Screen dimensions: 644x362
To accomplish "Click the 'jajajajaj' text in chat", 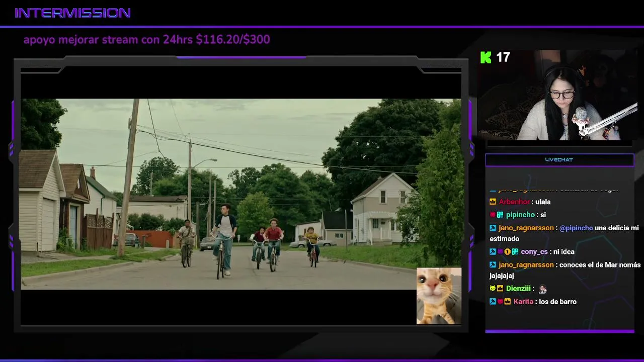I will point(502,276).
